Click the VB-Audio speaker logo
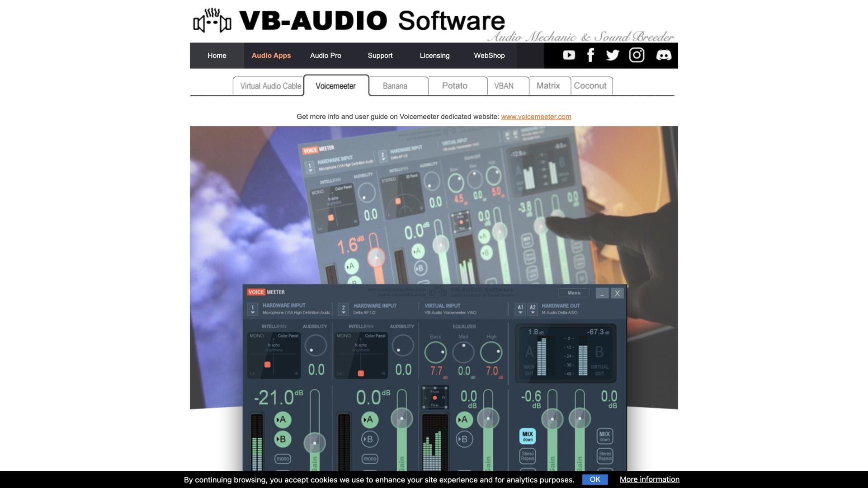Viewport: 868px width, 488px height. point(212,21)
